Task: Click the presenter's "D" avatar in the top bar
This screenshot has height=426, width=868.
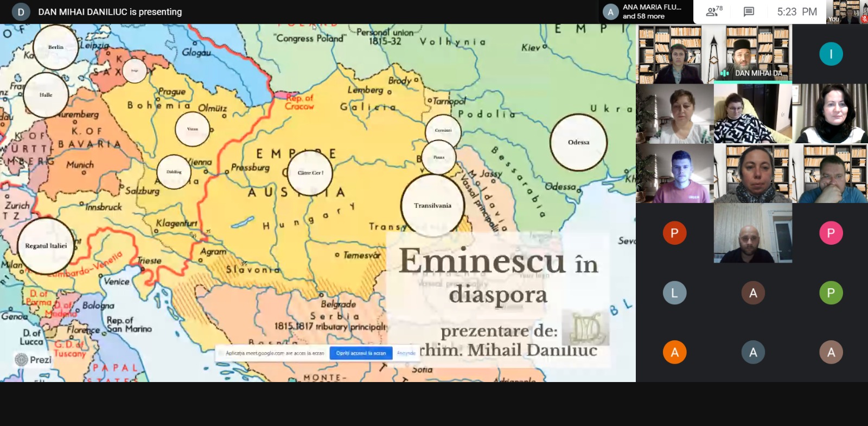Action: click(x=21, y=12)
